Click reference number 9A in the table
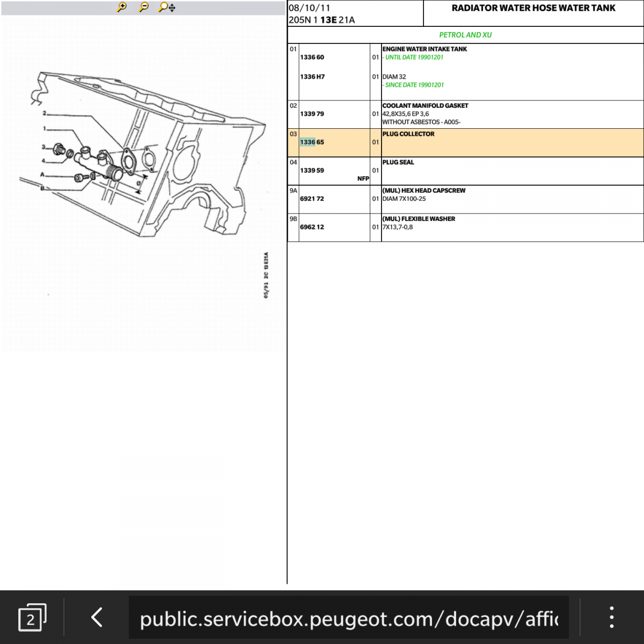The width and height of the screenshot is (644, 644). coord(293,191)
